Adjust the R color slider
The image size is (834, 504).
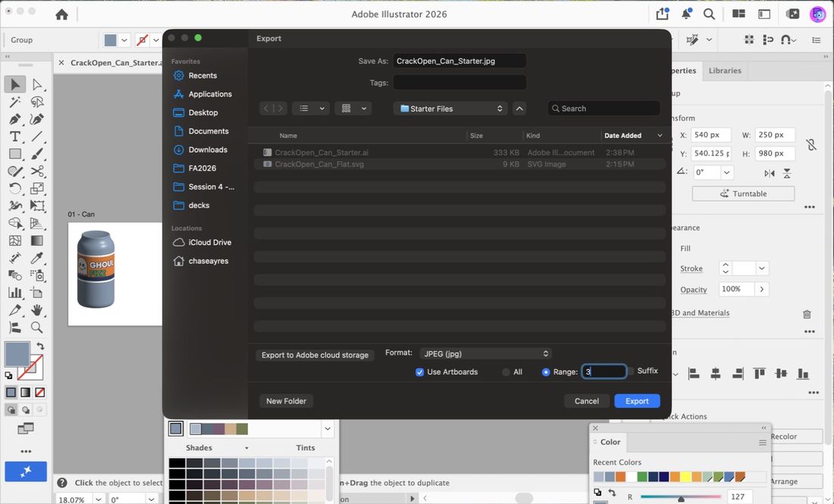(x=681, y=498)
